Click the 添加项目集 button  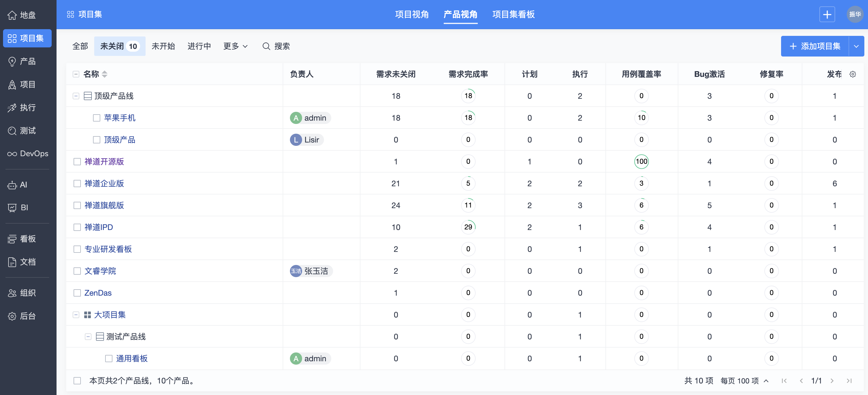815,46
